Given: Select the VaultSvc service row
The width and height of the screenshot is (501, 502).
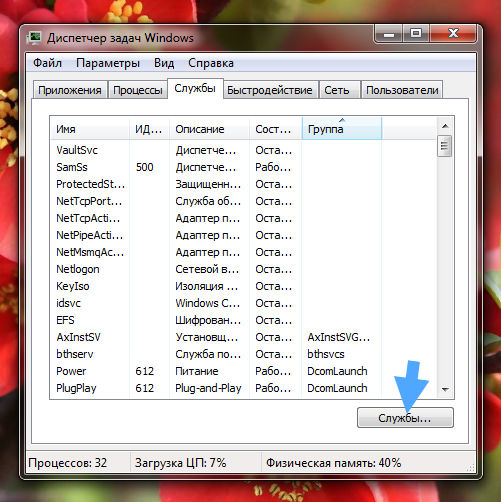Looking at the screenshot, I should pyautogui.click(x=242, y=150).
